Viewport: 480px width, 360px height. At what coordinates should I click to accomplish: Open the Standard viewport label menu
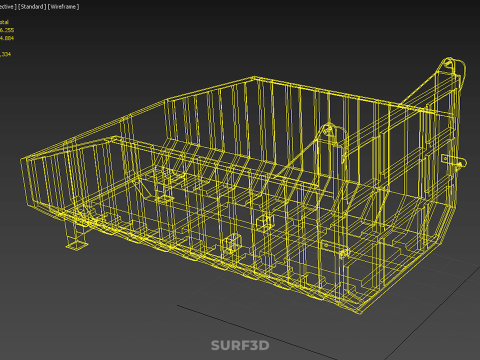[32, 7]
